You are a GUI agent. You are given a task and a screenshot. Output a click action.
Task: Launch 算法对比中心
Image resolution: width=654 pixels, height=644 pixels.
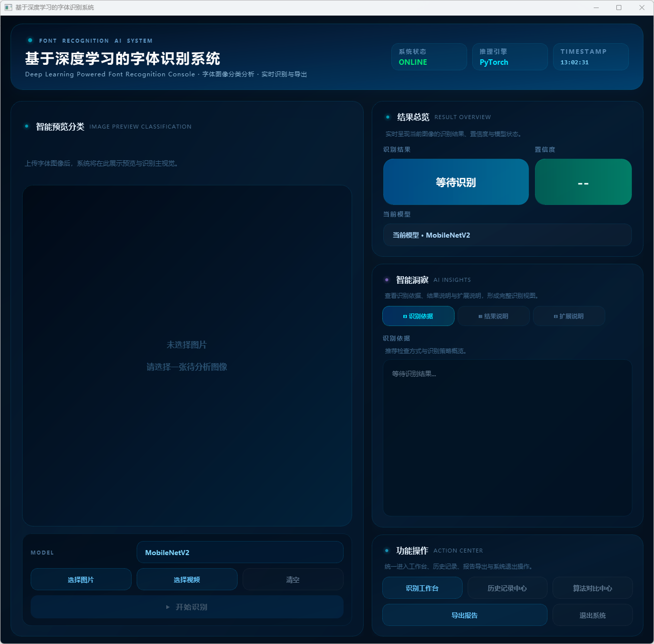pos(592,588)
